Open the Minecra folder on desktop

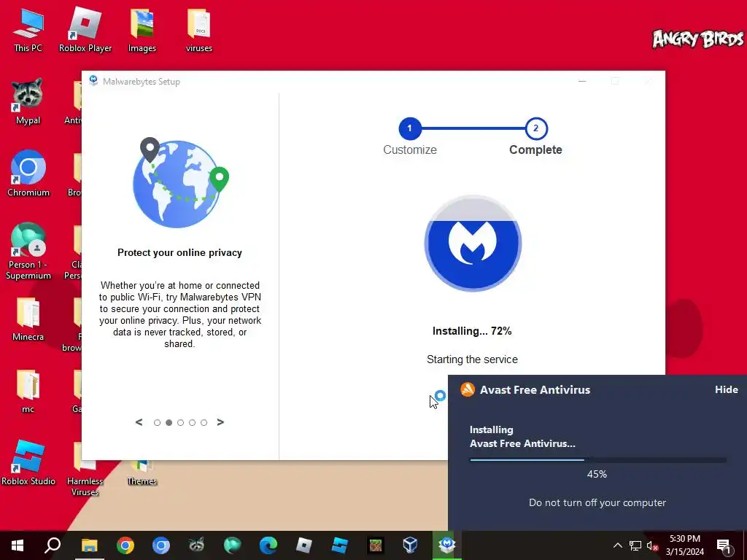[28, 318]
